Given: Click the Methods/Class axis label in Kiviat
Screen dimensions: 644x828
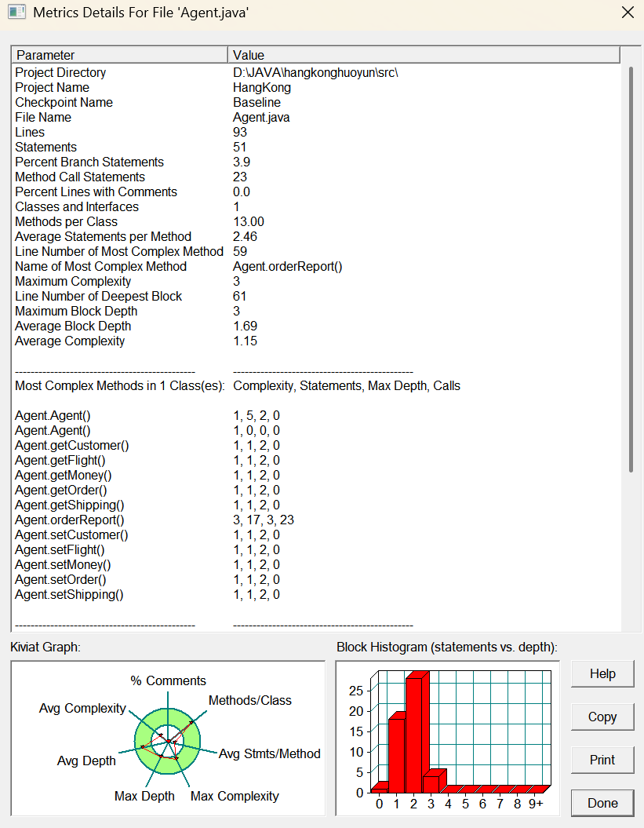Looking at the screenshot, I should tap(249, 701).
